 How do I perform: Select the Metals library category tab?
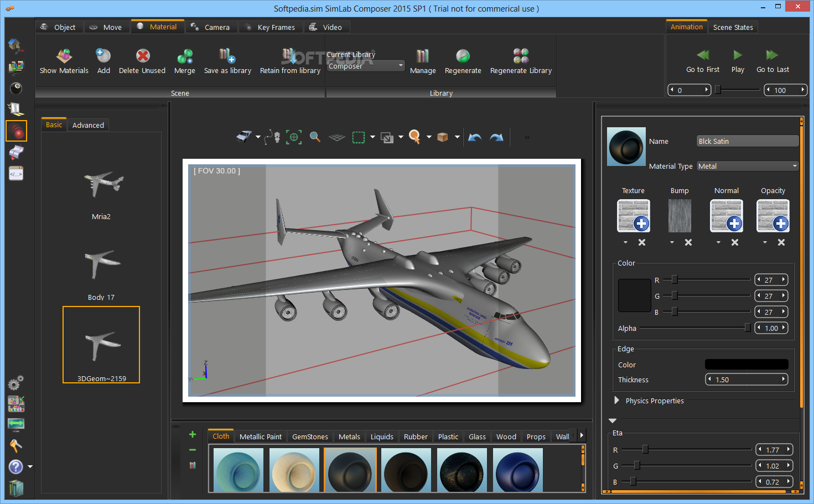pyautogui.click(x=349, y=437)
